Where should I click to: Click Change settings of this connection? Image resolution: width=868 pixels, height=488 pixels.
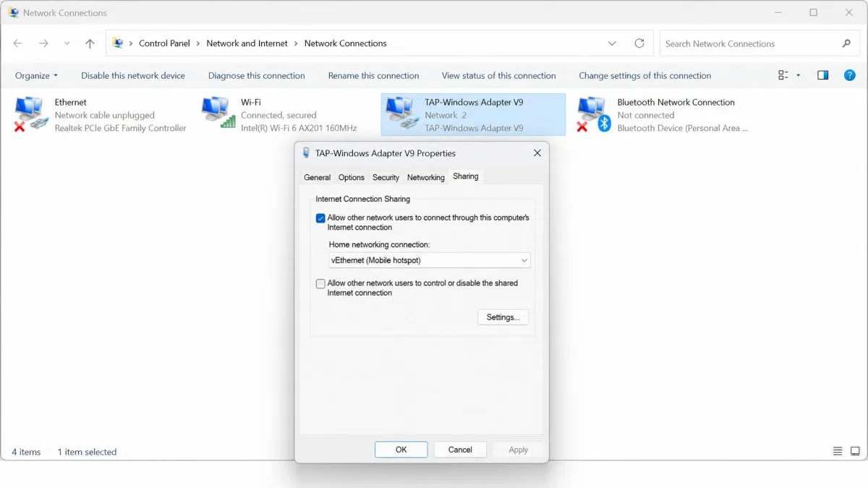(645, 75)
